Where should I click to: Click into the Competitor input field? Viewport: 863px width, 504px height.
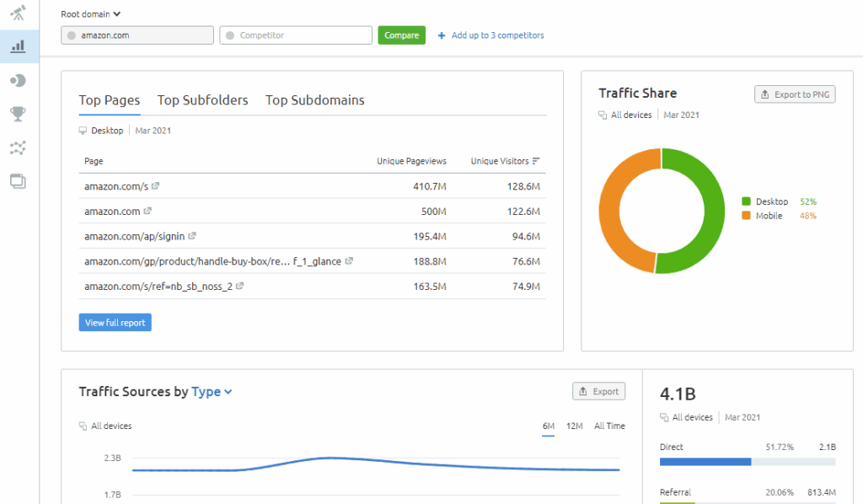tap(296, 35)
